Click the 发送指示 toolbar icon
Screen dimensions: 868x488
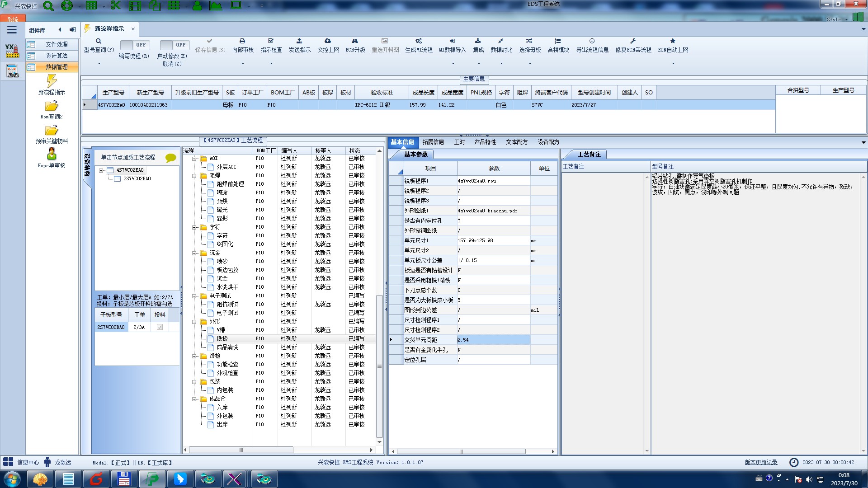pos(299,41)
